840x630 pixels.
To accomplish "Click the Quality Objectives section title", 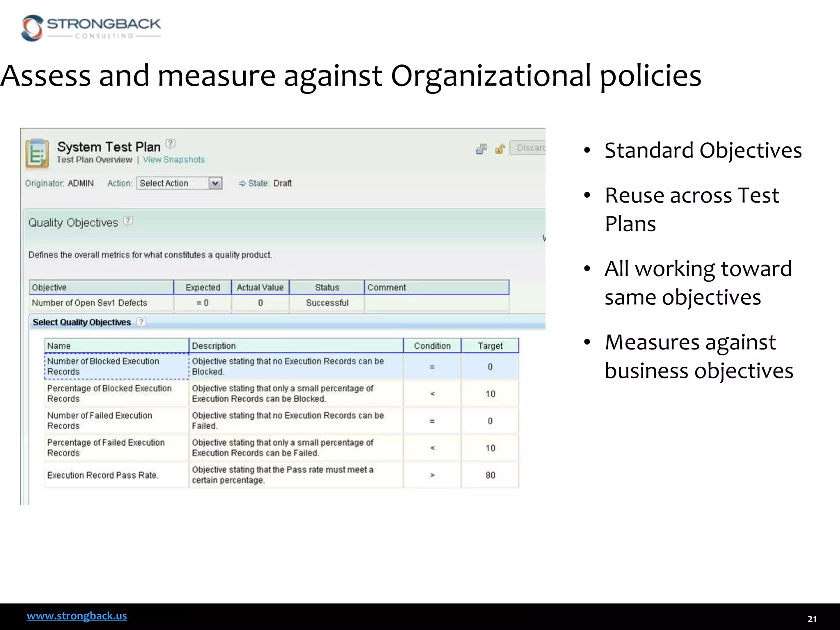I will click(73, 223).
